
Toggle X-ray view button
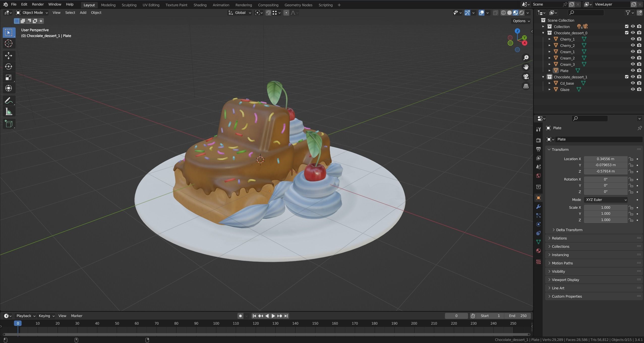click(x=495, y=13)
